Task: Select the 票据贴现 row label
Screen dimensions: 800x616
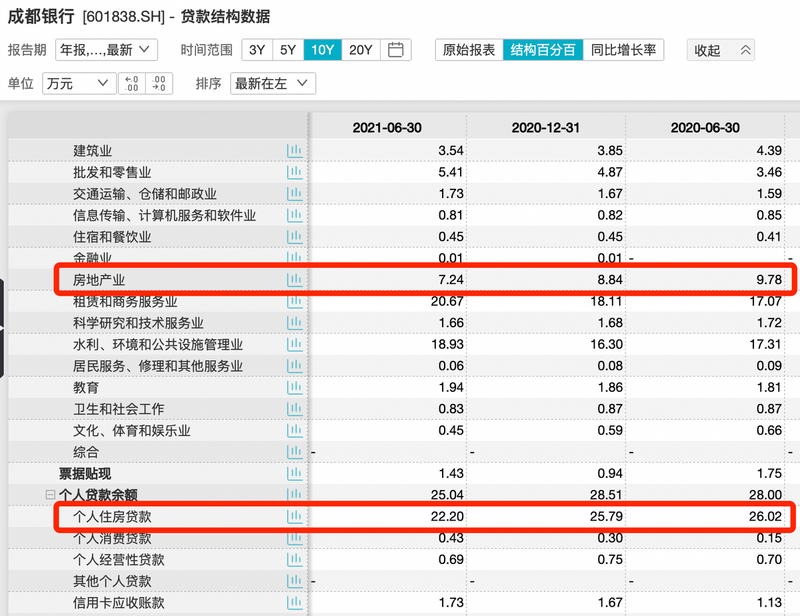Action: [85, 474]
